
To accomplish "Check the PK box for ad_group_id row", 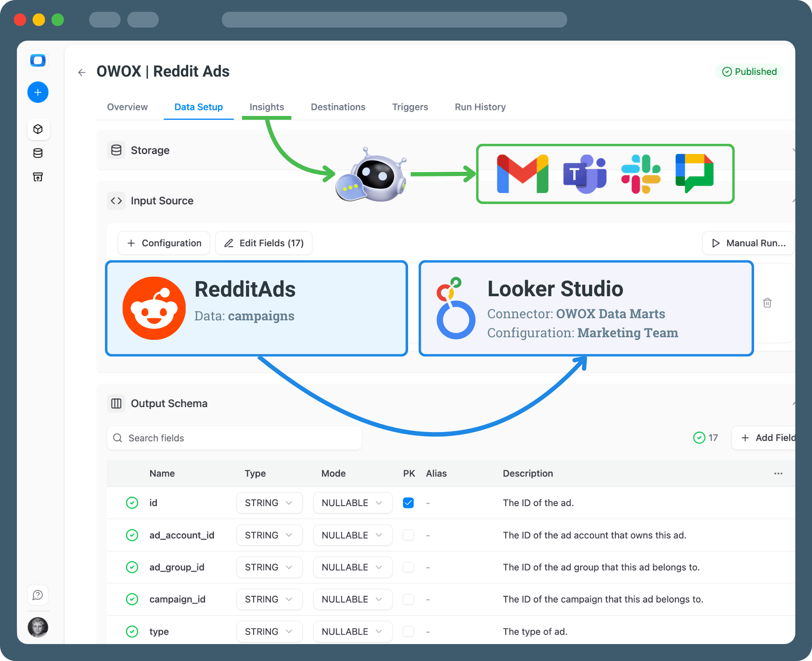I will (408, 567).
